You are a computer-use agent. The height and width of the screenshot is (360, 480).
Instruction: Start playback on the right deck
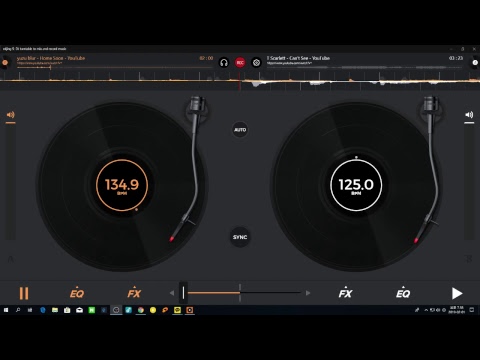click(x=457, y=293)
